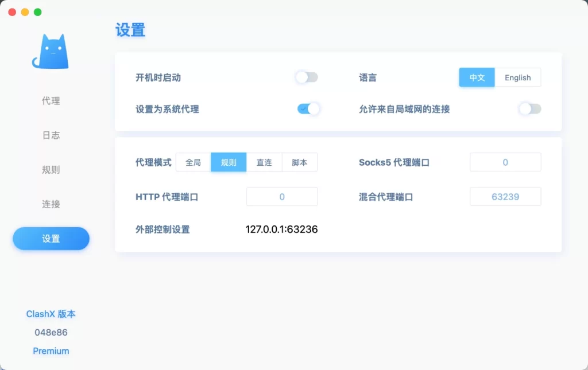
Task: Open the 代理 (Proxy) sidebar section
Action: coord(51,100)
